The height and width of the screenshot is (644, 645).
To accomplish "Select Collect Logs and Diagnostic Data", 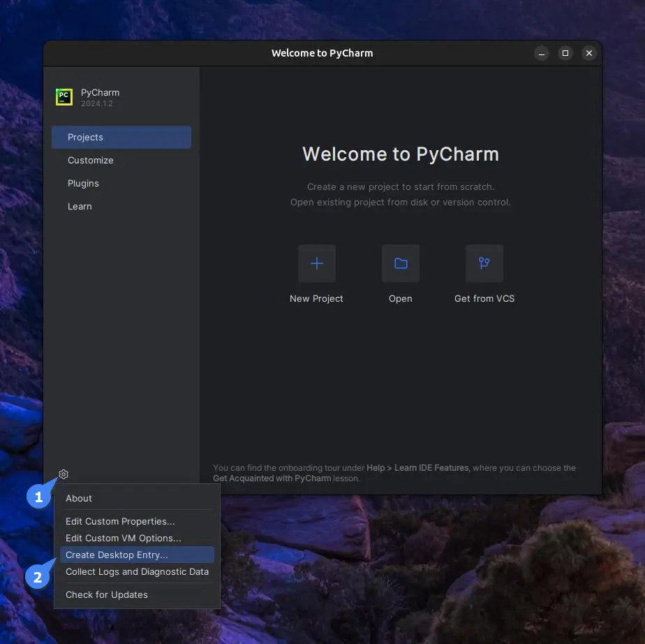I will 137,572.
